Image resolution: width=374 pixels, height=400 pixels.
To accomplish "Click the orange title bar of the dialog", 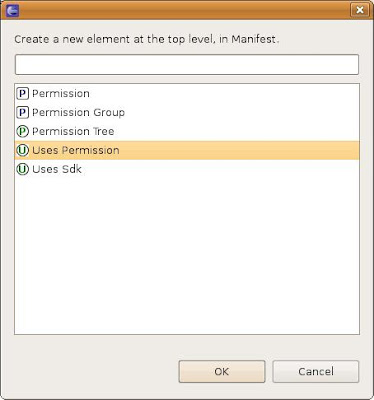I will [x=183, y=10].
